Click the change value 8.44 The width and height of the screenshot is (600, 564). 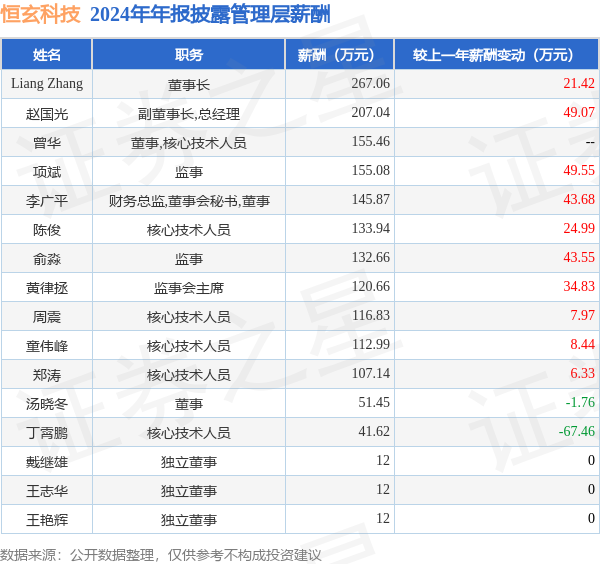tap(582, 344)
